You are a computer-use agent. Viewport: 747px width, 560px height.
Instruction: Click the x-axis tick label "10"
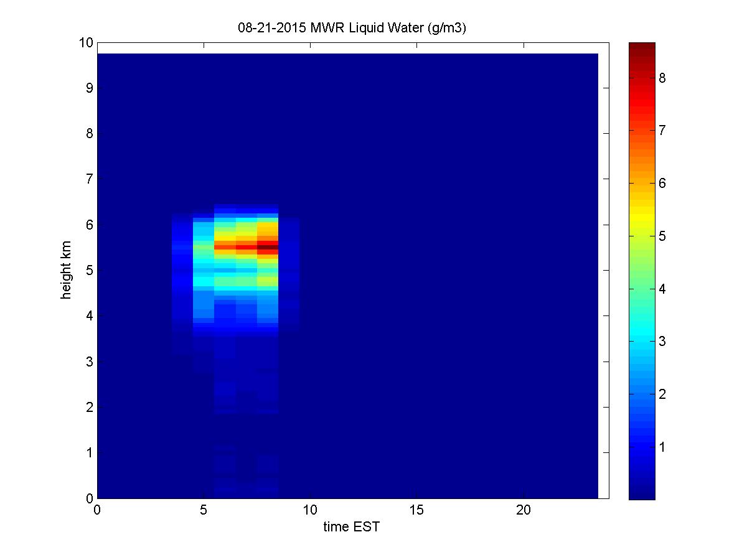click(310, 509)
